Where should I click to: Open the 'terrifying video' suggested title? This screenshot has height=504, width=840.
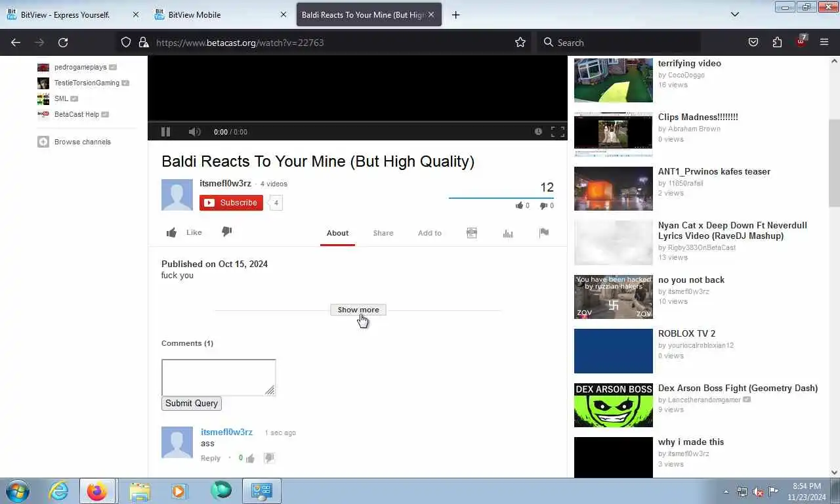click(x=690, y=64)
